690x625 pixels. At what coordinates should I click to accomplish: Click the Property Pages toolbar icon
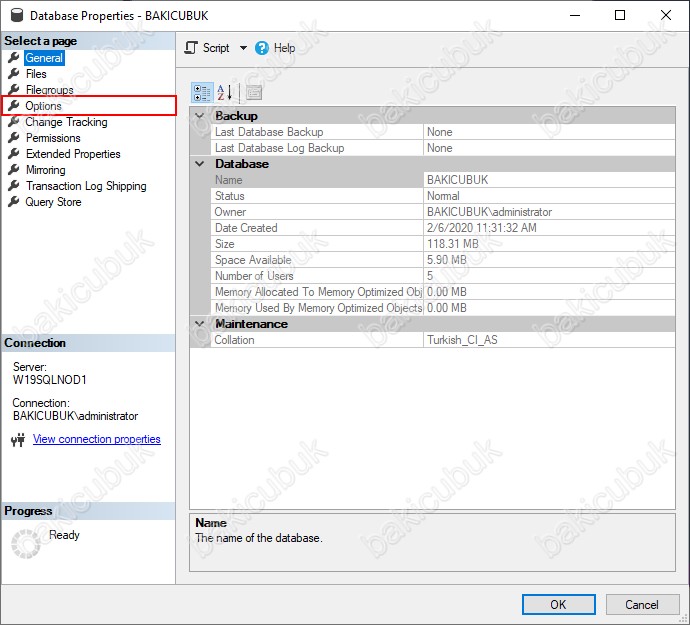coord(254,92)
